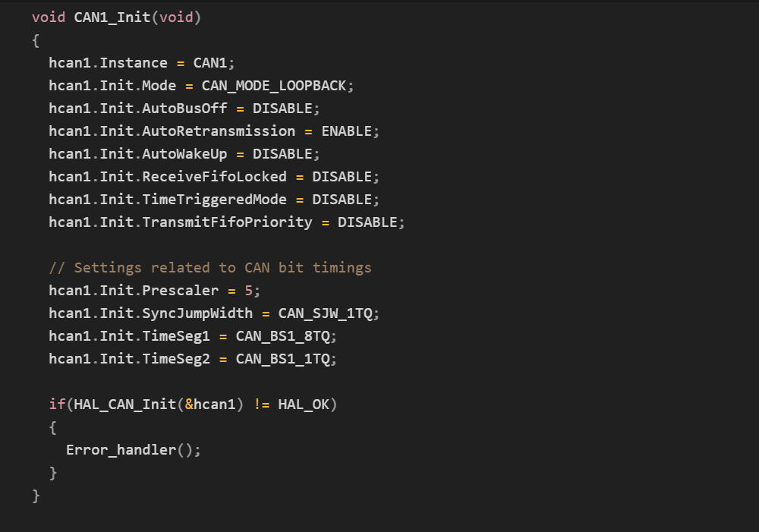Select the CAN_MODE_LOOPBACK value
The image size is (759, 532).
[273, 85]
